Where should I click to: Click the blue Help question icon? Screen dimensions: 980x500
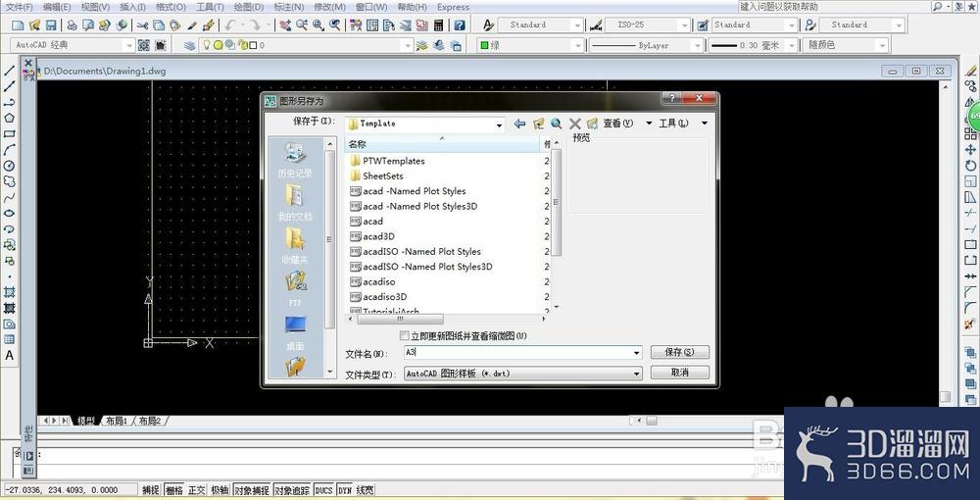pyautogui.click(x=460, y=25)
